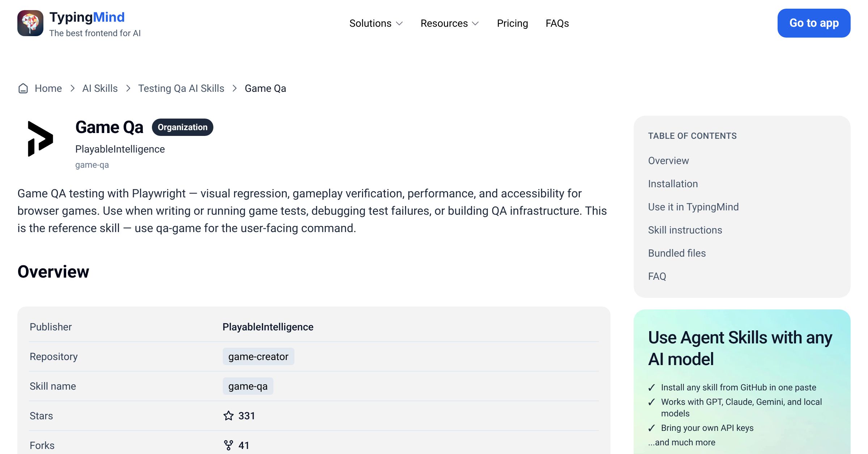Click the forks count 41
Viewport: 868px width, 454px height.
coord(244,445)
